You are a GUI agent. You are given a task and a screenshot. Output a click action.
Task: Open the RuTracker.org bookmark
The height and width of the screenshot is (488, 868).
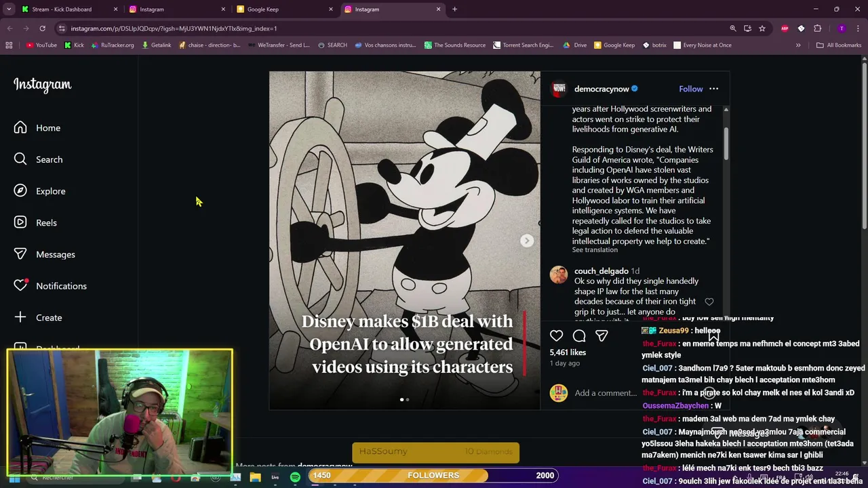pyautogui.click(x=112, y=45)
